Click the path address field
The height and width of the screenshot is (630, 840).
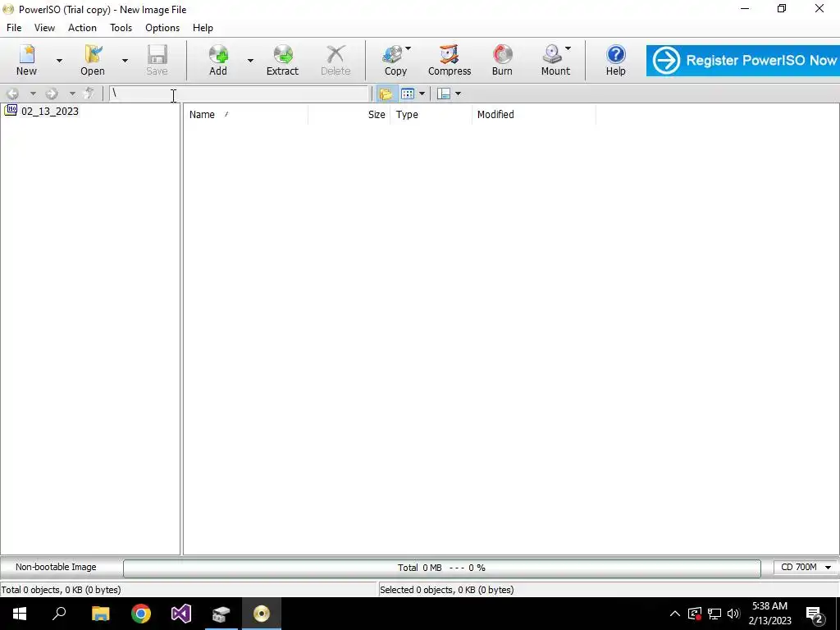[239, 94]
